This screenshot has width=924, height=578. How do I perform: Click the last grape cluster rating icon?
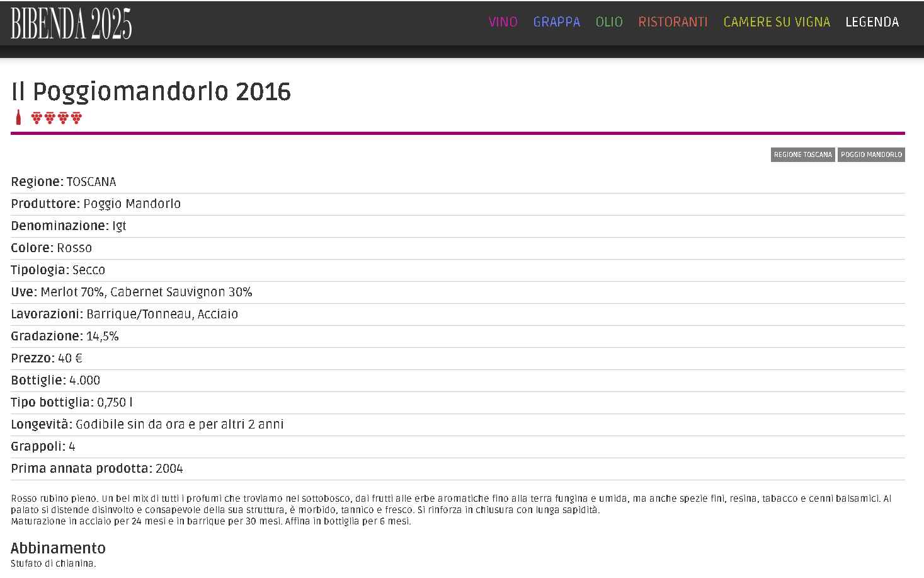point(76,118)
